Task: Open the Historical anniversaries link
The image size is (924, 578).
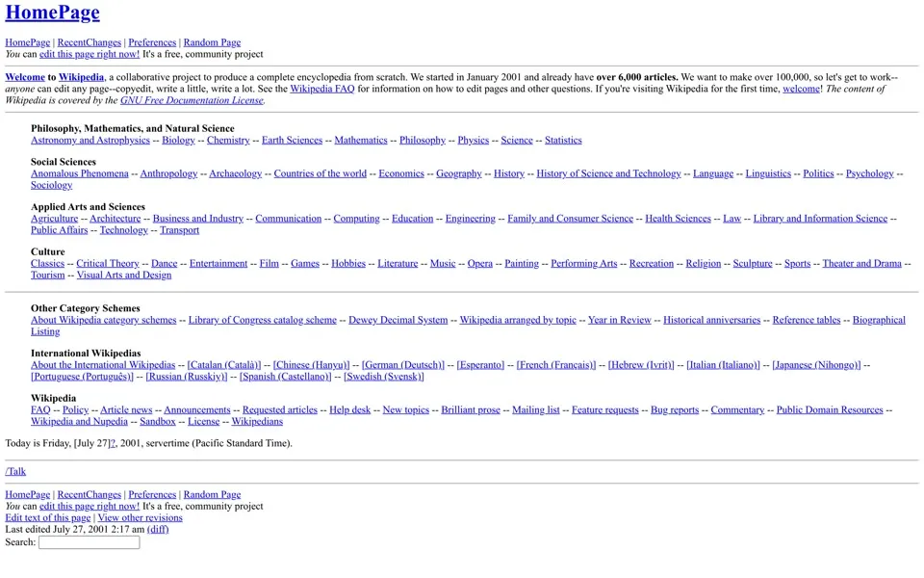Action: [712, 320]
